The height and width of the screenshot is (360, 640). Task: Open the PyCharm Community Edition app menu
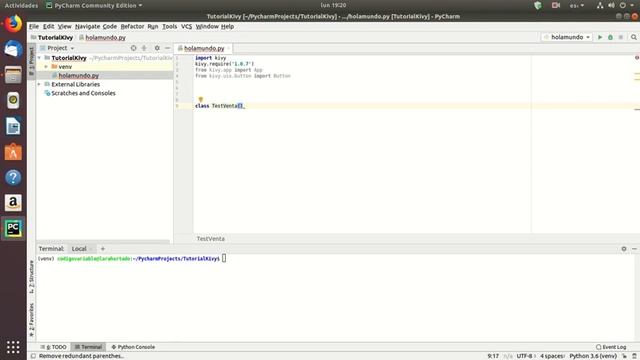click(x=94, y=5)
